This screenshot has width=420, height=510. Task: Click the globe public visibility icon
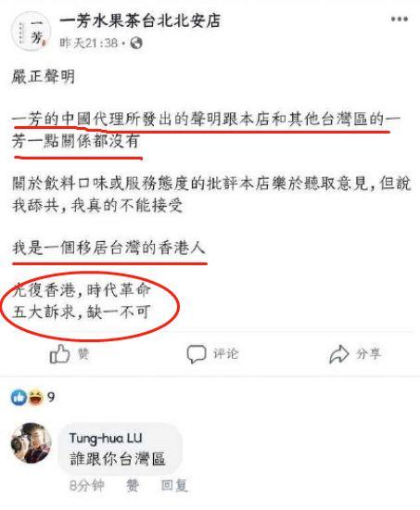click(x=136, y=43)
